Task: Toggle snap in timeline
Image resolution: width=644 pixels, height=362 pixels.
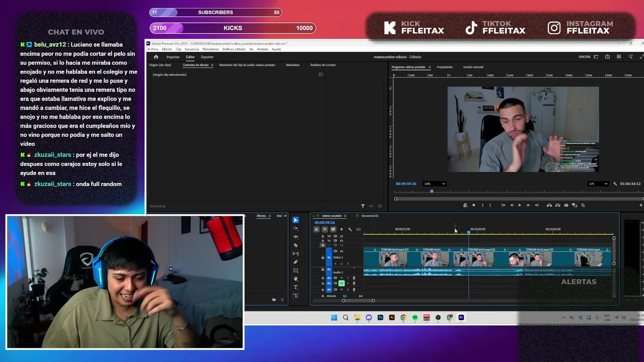Action: [x=325, y=229]
